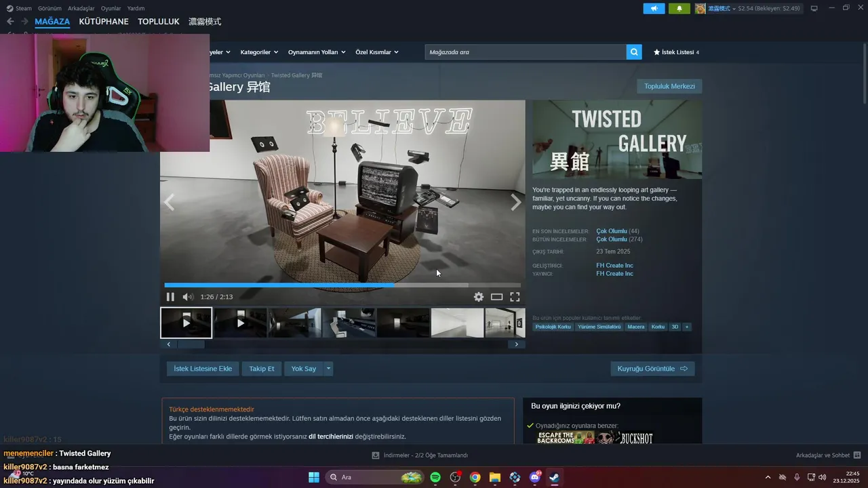Select the first trailer thumbnail

(186, 323)
